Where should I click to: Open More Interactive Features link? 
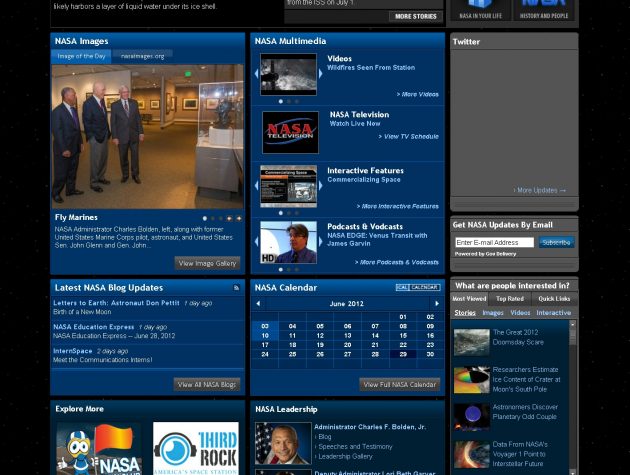click(398, 206)
